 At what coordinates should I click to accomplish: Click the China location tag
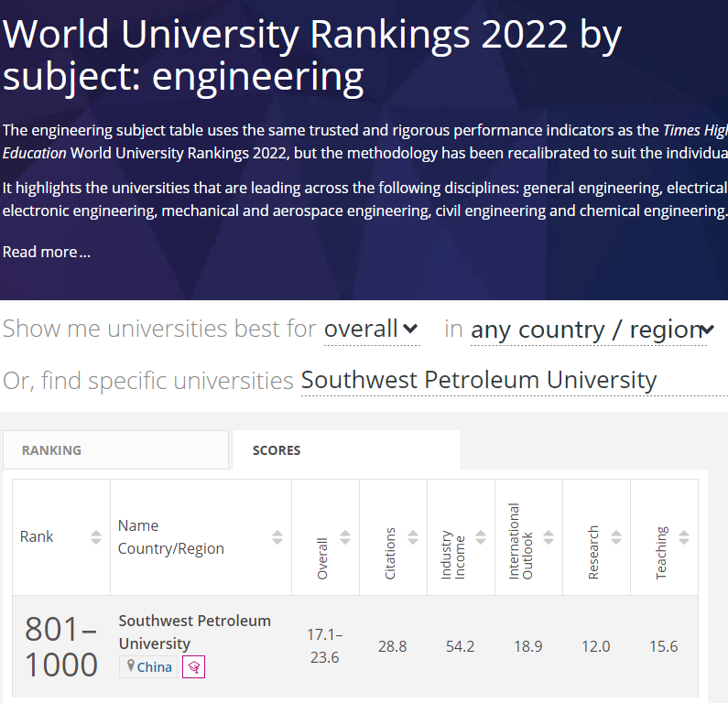(148, 666)
